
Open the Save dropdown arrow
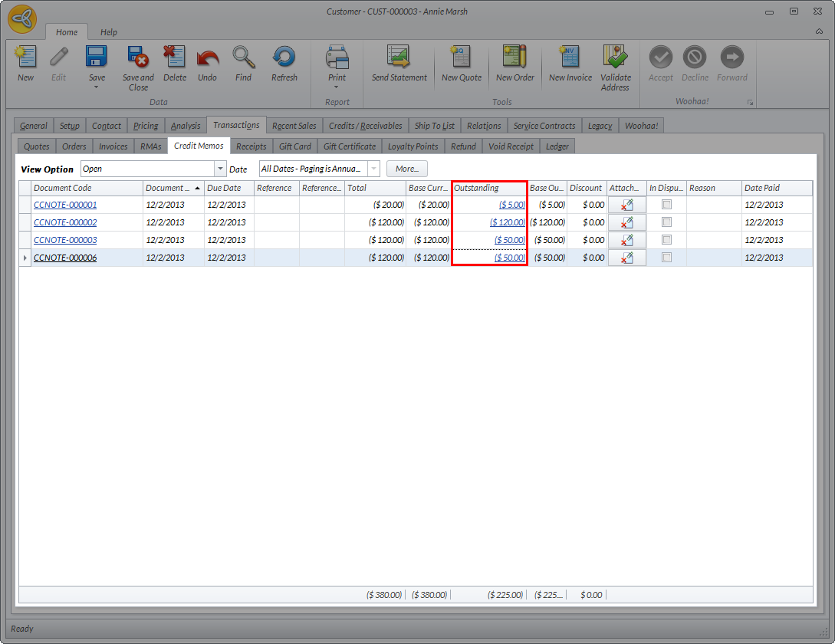[x=97, y=87]
